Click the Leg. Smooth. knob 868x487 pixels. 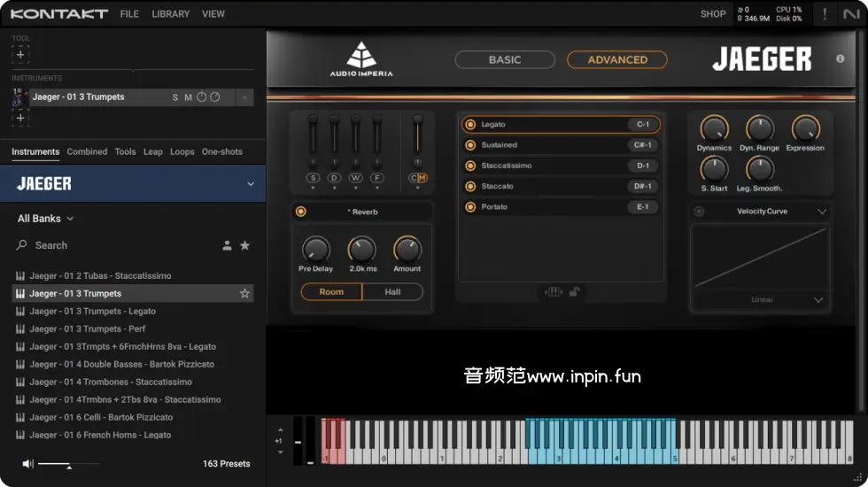[x=760, y=169]
